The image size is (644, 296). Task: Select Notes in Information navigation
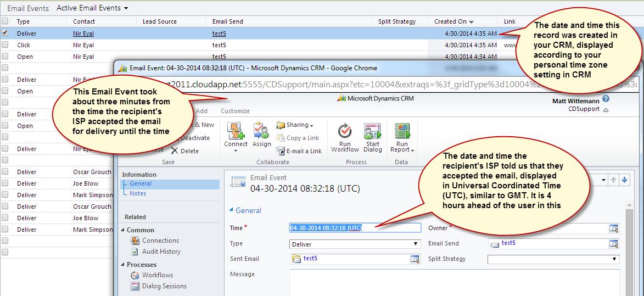pyautogui.click(x=138, y=193)
